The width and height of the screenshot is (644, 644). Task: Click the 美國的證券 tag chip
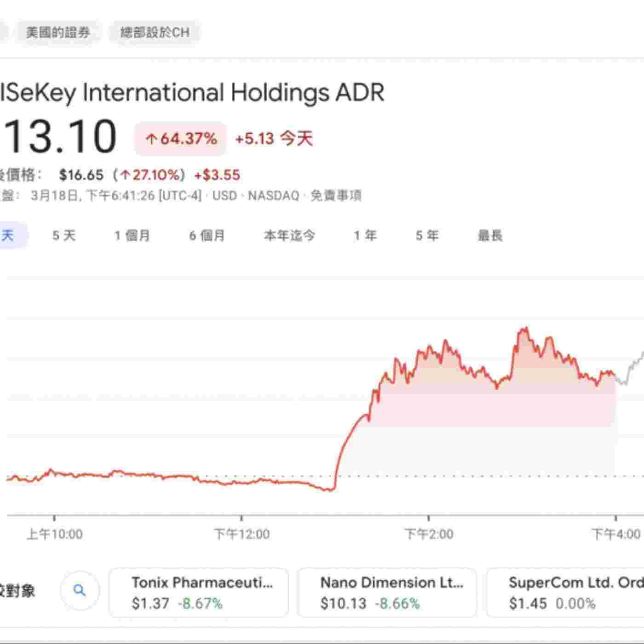pyautogui.click(x=58, y=32)
